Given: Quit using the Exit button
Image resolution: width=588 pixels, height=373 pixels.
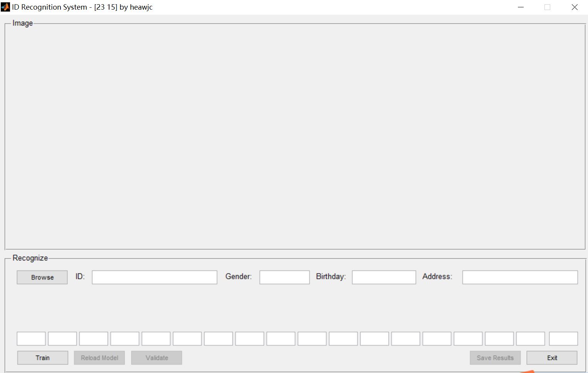Looking at the screenshot, I should pos(552,358).
